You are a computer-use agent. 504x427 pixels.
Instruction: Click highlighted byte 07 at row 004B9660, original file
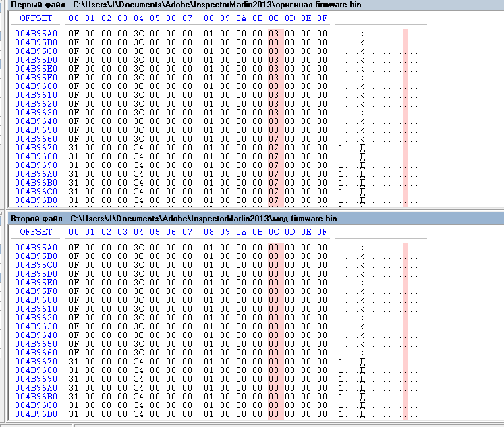[273, 138]
